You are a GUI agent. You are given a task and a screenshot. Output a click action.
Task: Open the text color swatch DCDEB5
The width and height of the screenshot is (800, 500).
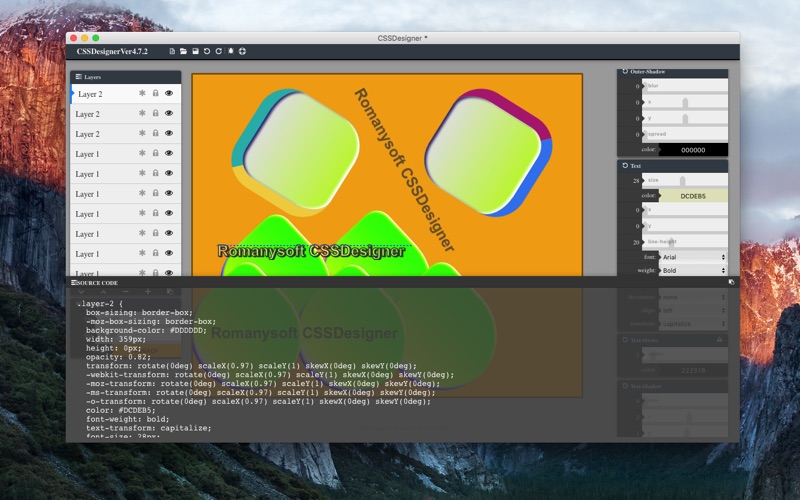(693, 196)
